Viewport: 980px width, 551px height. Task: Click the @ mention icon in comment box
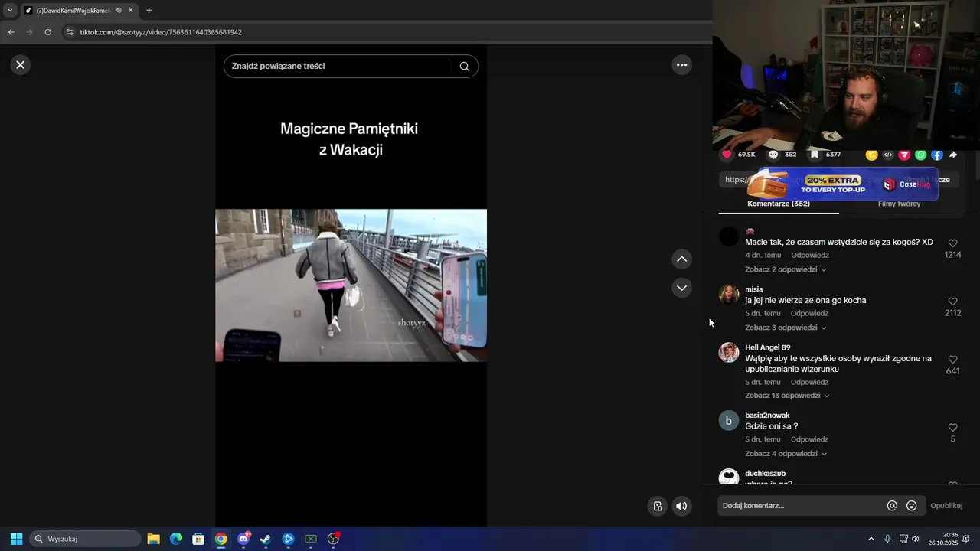tap(892, 506)
